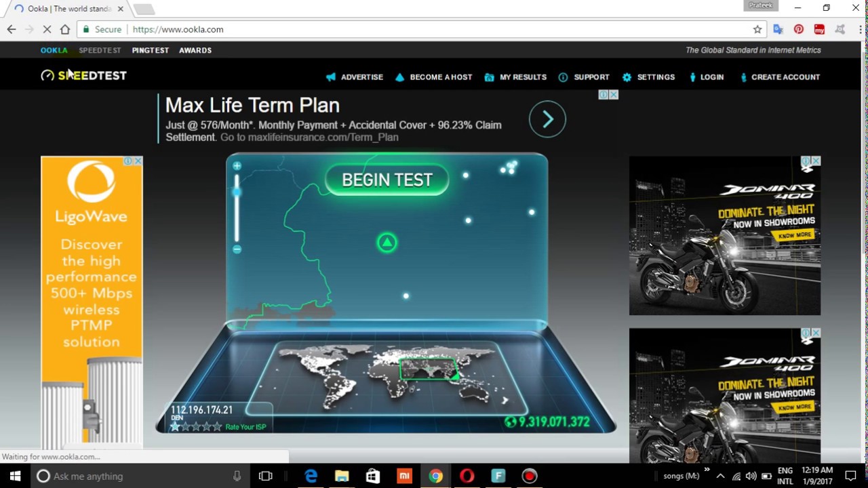The width and height of the screenshot is (868, 488).
Task: Stop loading the page
Action: click(47, 29)
